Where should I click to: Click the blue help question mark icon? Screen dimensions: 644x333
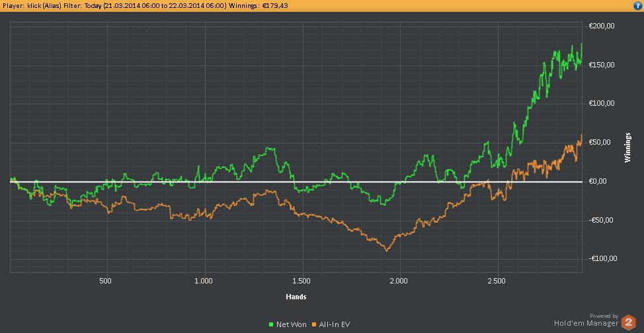point(639,6)
